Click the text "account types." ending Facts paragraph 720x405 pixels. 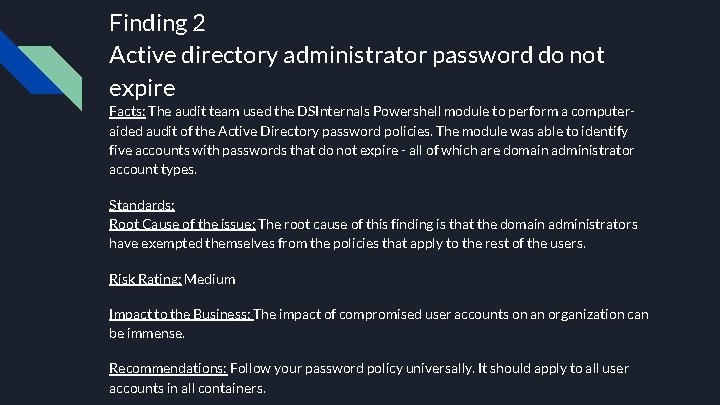[x=153, y=169]
